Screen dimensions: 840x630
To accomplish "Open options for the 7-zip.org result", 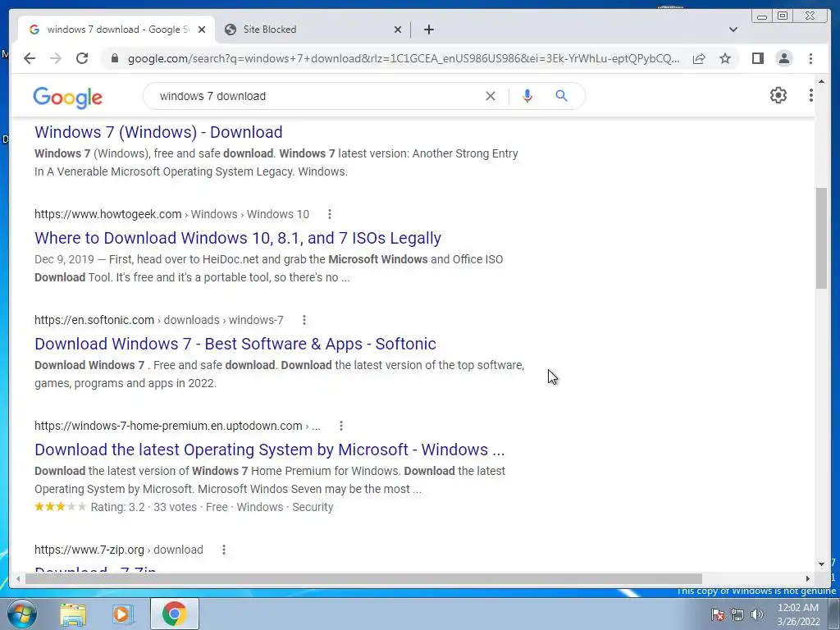I will point(224,550).
